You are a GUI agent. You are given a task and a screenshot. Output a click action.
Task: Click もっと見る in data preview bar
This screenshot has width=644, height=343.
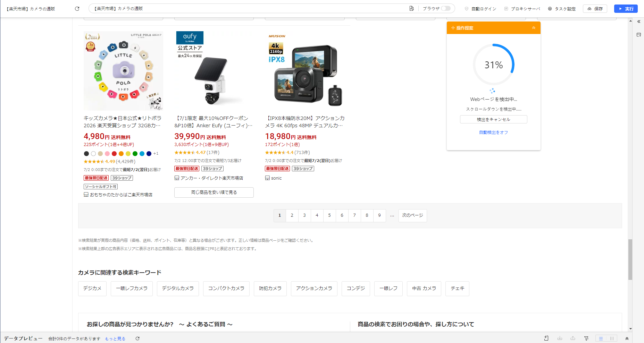(115, 339)
